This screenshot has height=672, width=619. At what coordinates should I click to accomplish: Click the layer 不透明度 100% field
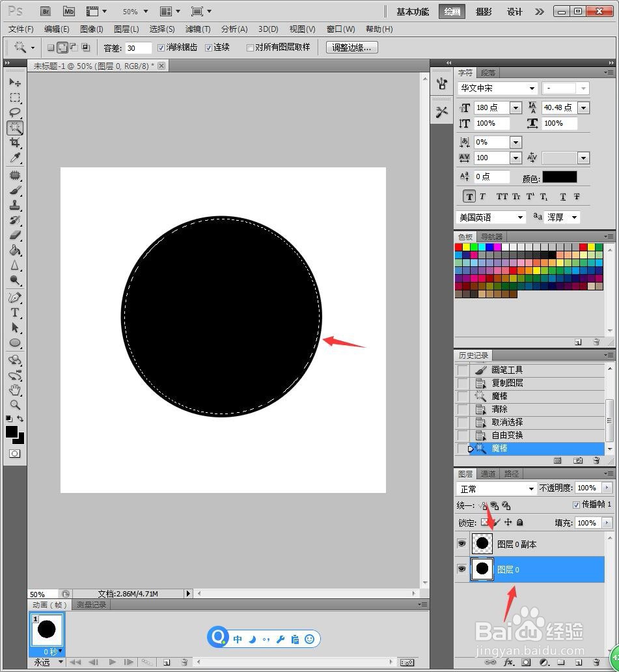coord(588,488)
